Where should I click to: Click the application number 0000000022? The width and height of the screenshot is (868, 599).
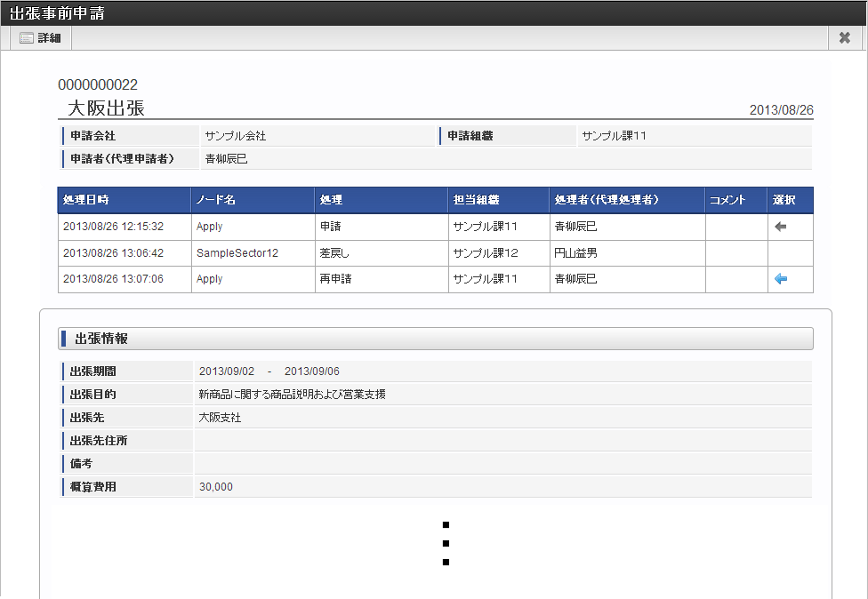click(98, 85)
